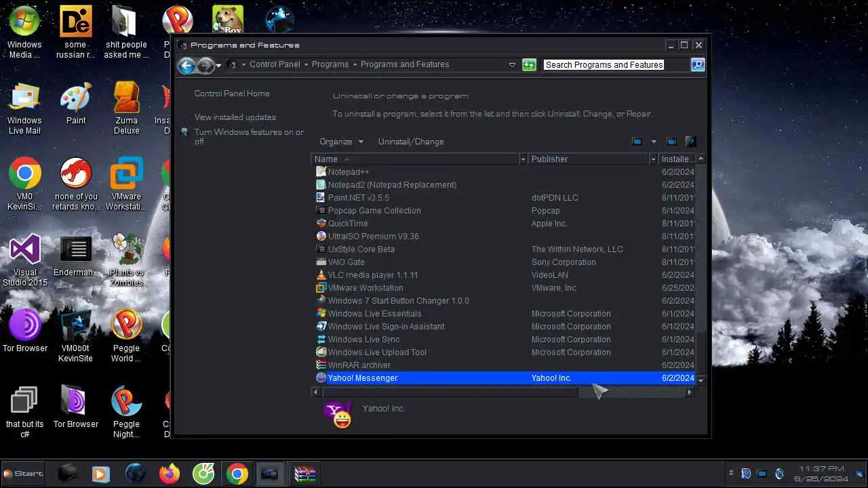Click the Refresh icon beside address bar
The height and width of the screenshot is (488, 868).
coord(530,65)
